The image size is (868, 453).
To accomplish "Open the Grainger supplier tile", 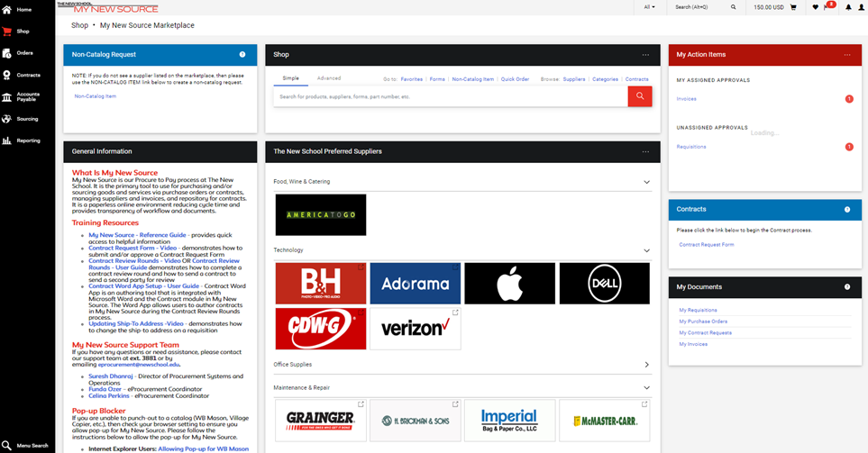I will coord(321,421).
